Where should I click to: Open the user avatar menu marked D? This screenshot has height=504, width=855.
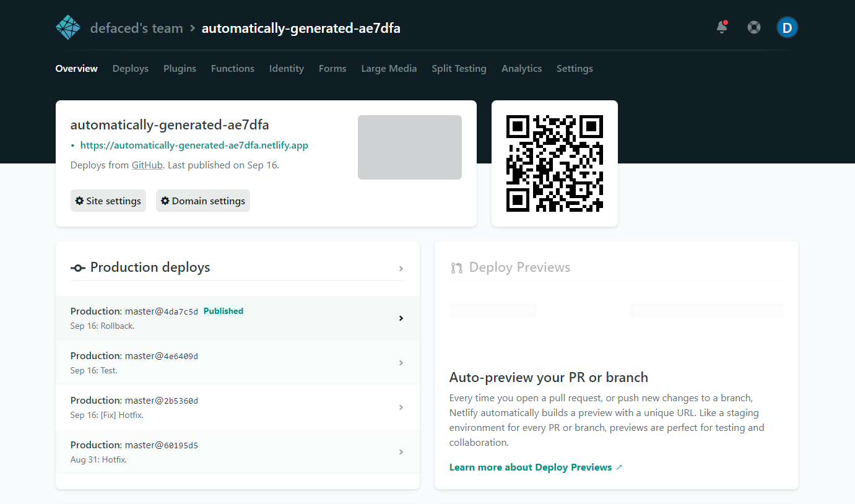tap(786, 27)
